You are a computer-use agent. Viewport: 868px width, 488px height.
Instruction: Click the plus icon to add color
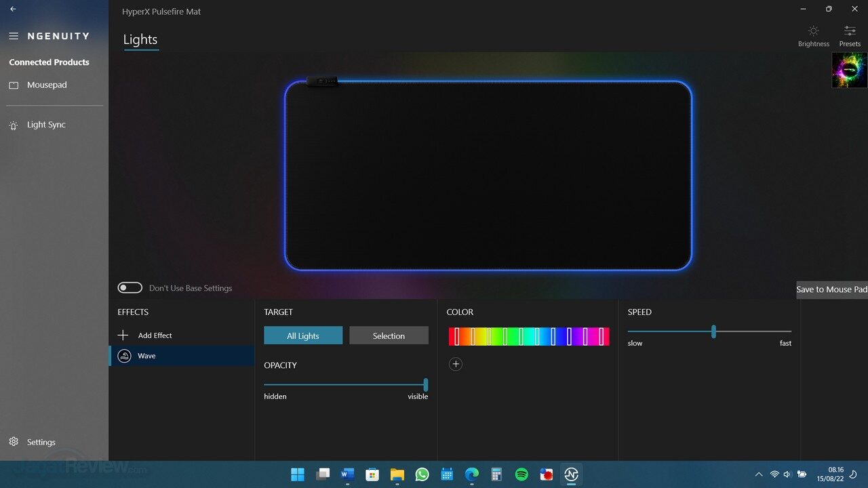coord(456,365)
